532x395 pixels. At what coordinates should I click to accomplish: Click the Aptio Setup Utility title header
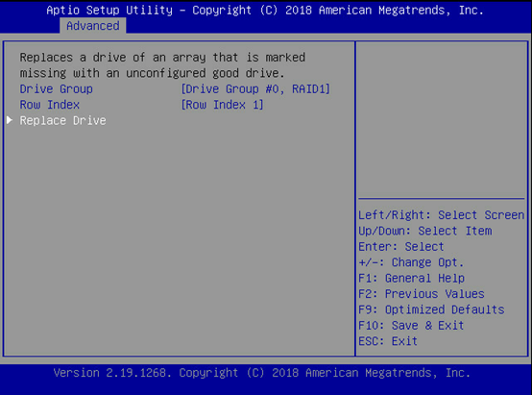(x=265, y=11)
